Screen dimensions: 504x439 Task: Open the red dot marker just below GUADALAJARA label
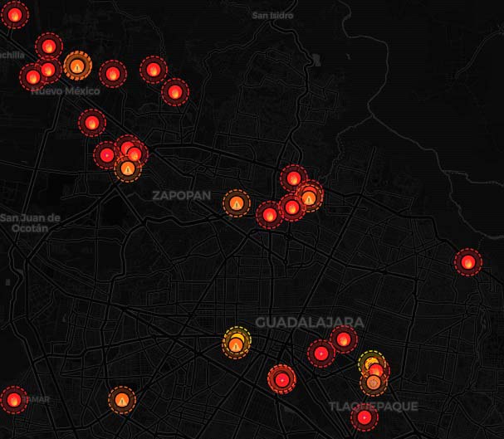[x=321, y=354]
